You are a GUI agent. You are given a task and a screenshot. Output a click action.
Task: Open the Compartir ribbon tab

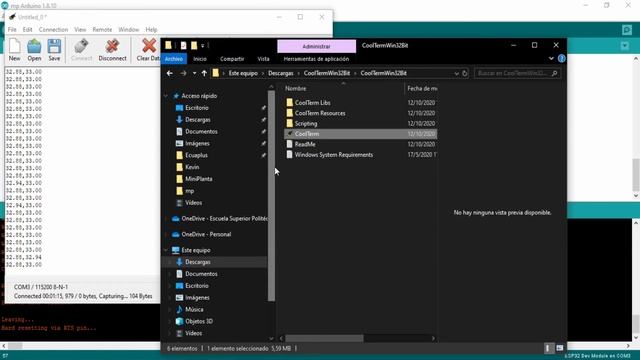[x=232, y=59]
